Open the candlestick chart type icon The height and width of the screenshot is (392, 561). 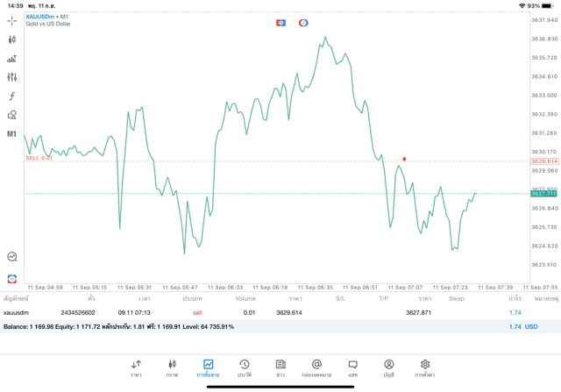(x=12, y=39)
